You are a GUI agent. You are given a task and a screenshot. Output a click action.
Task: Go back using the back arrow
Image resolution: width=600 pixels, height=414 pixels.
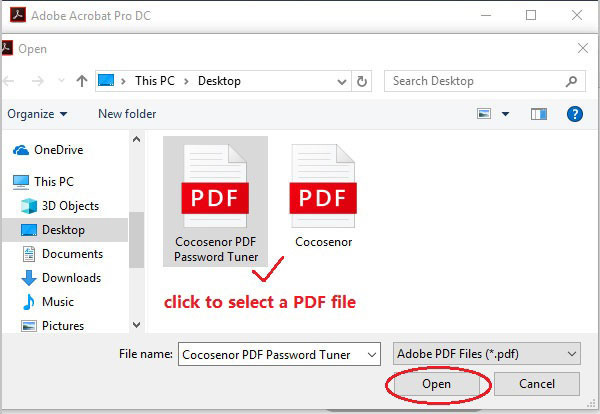(x=8, y=81)
